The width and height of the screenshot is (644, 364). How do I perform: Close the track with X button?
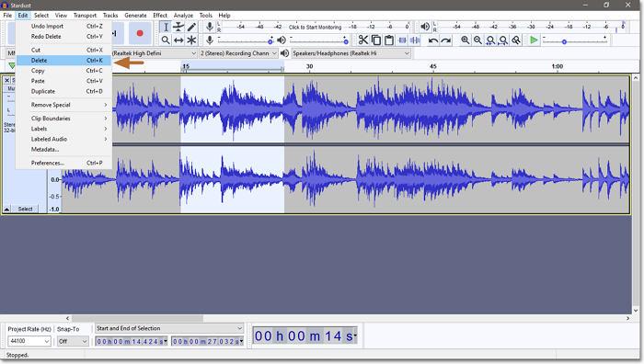click(6, 80)
